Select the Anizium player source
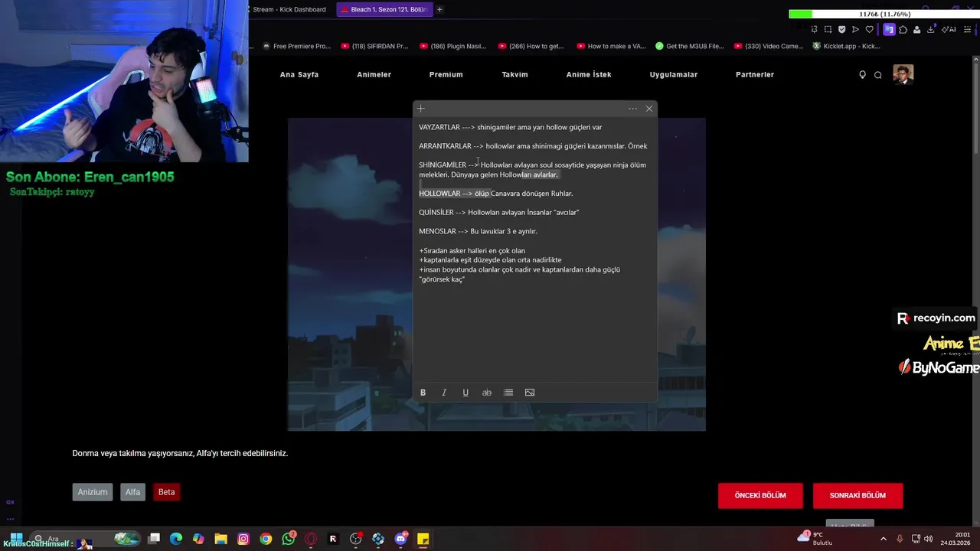 93,492
